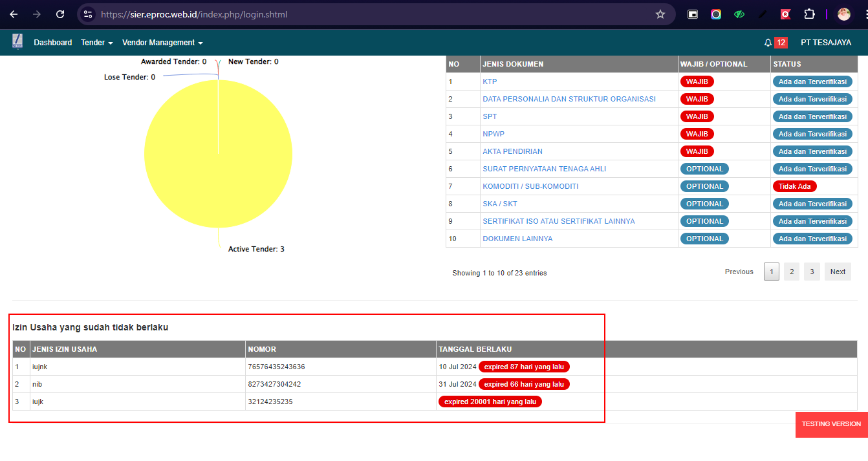Open the PT TESAJAYA account menu
The width and height of the screenshot is (868, 461).
[x=825, y=43]
